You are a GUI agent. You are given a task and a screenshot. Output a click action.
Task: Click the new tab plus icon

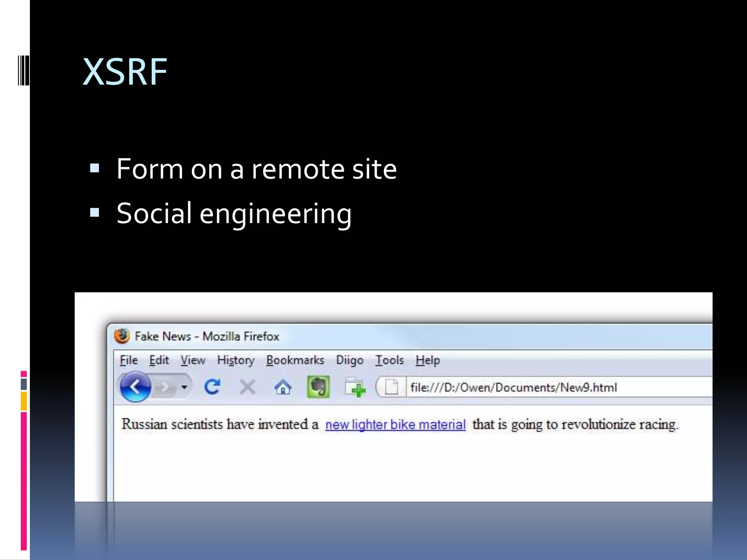point(355,387)
